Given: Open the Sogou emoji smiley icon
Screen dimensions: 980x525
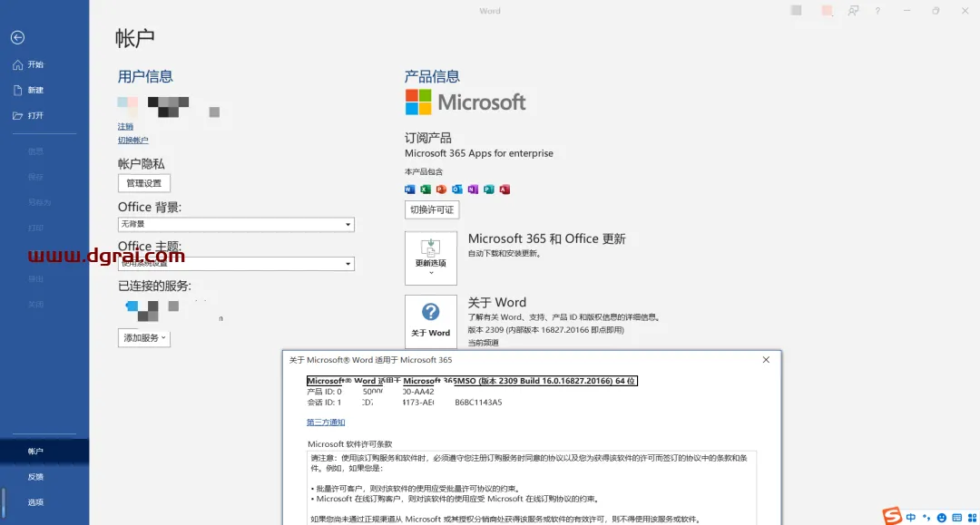Looking at the screenshot, I should (941, 518).
